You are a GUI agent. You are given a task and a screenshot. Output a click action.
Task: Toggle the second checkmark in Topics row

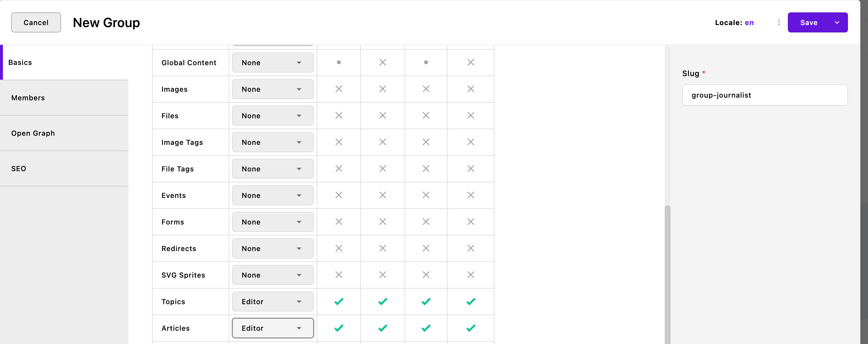[x=382, y=302]
